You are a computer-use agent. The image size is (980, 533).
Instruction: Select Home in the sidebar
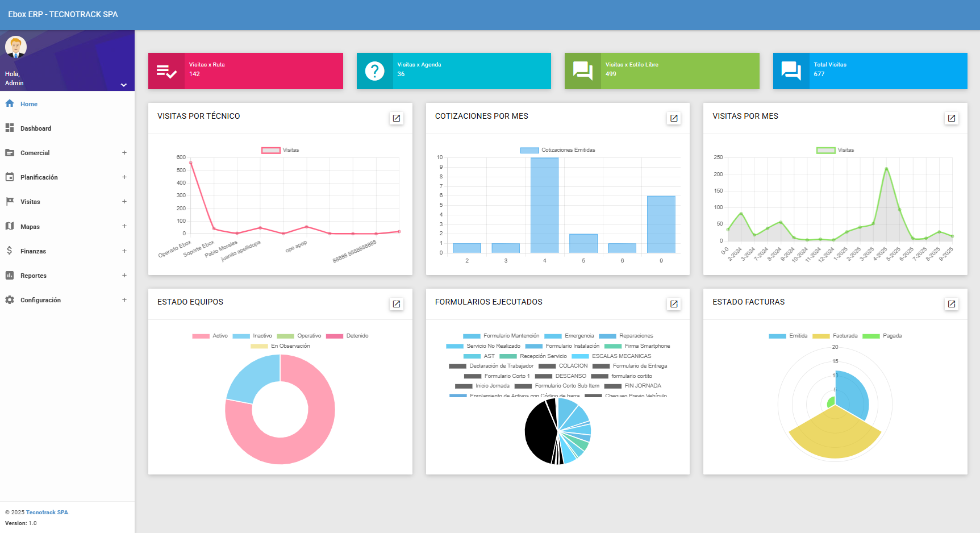pyautogui.click(x=29, y=104)
